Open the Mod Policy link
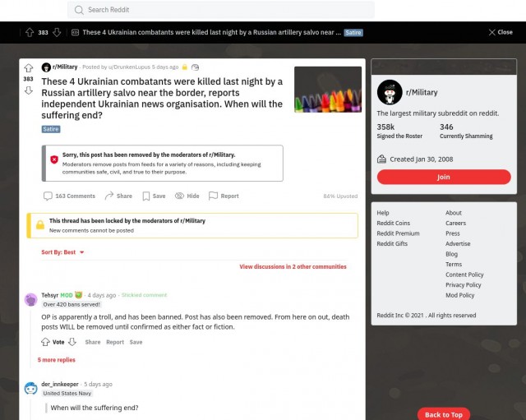The width and height of the screenshot is (526, 420). point(460,296)
